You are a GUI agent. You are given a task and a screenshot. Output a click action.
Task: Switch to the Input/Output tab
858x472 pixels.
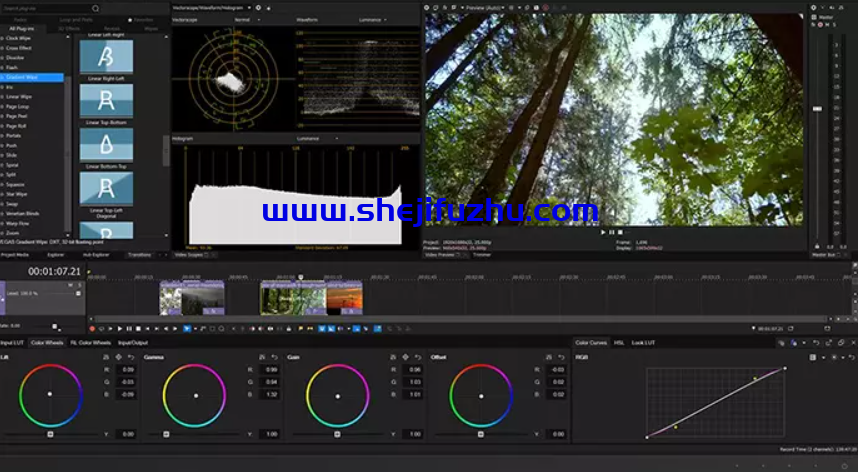pos(133,343)
